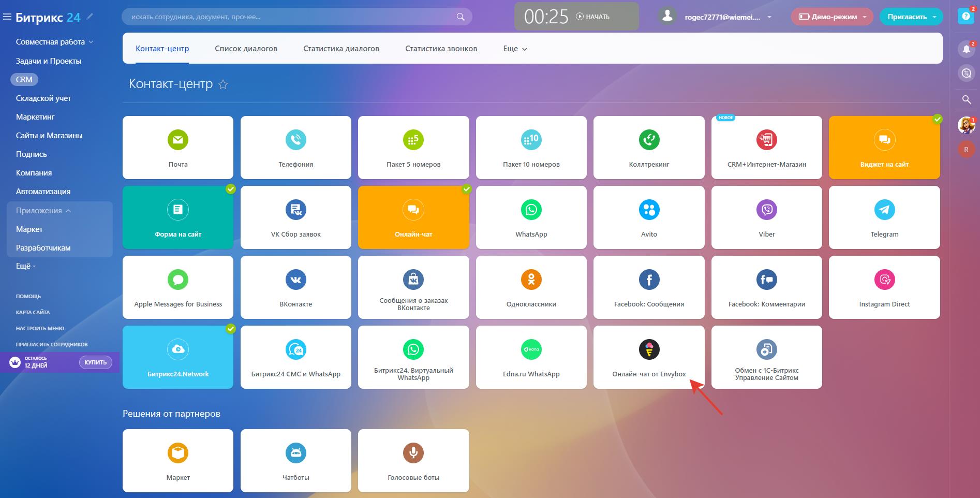Open the Одноклассники channel tile
The height and width of the screenshot is (498, 980).
click(x=531, y=287)
